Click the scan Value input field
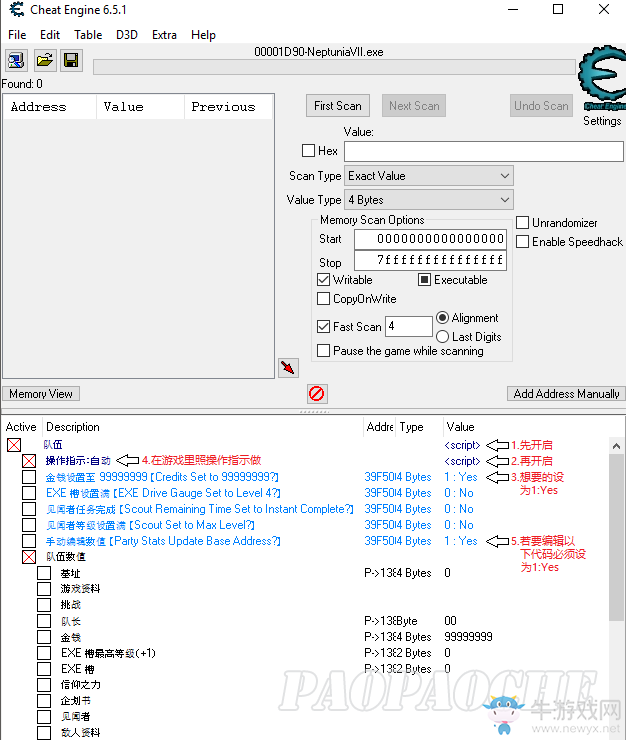 click(484, 151)
